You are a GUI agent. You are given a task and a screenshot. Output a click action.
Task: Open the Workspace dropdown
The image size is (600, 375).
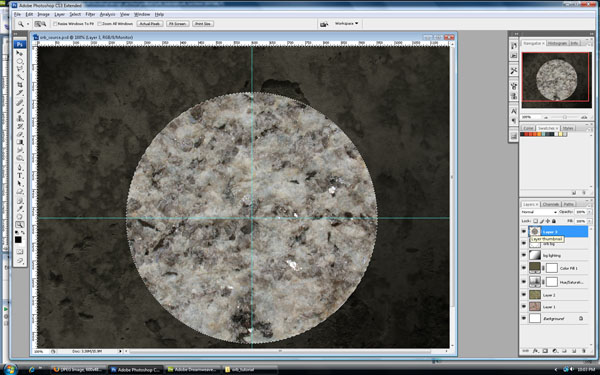[x=346, y=23]
